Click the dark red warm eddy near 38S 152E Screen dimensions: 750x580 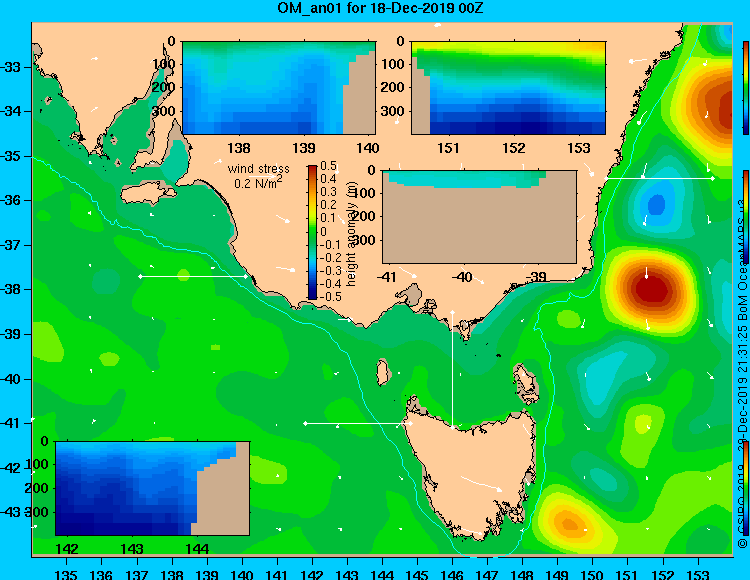pos(651,289)
